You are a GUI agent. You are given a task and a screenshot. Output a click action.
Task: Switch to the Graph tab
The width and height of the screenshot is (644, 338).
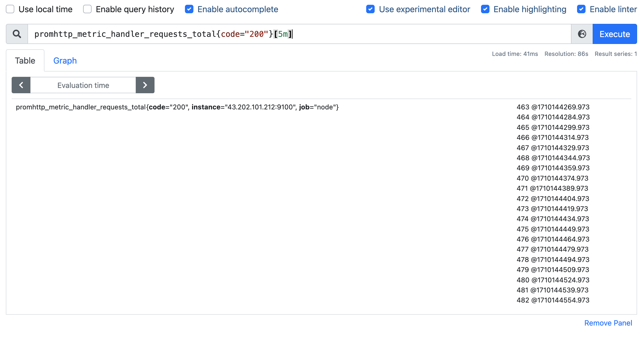coord(65,61)
